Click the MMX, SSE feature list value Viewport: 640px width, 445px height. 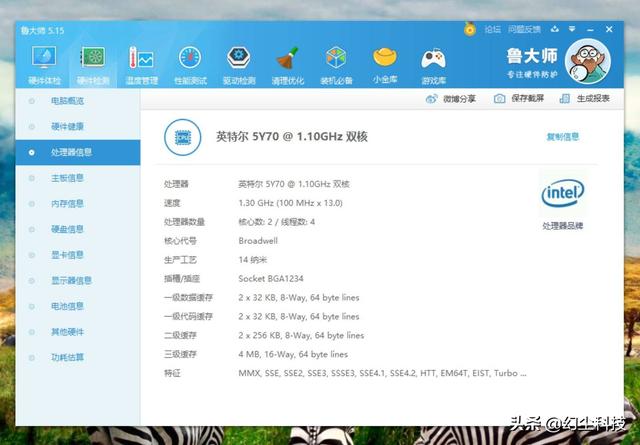pyautogui.click(x=382, y=373)
